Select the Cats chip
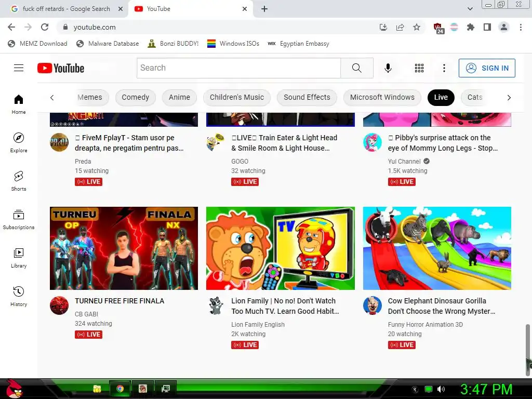 click(475, 97)
